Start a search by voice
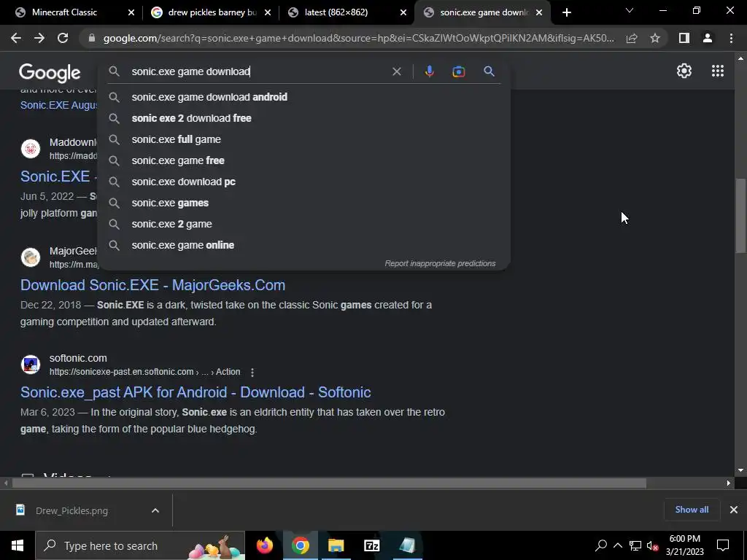 coord(429,71)
